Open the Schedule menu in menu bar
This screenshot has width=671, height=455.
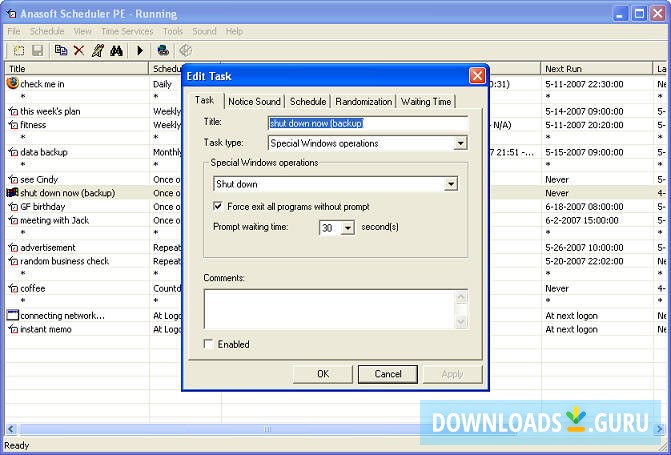pos(47,31)
